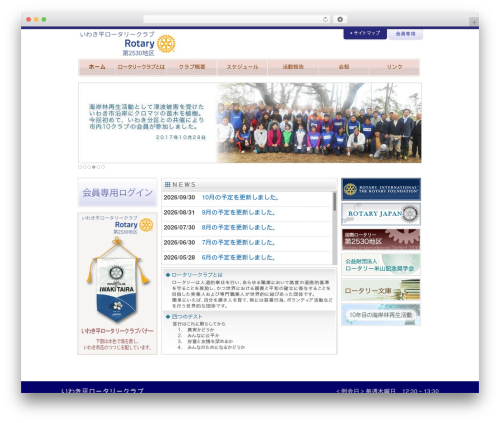Open 国際ロータリー第2530地区 banner
Viewport: 500px width, 423px height.
point(381,239)
